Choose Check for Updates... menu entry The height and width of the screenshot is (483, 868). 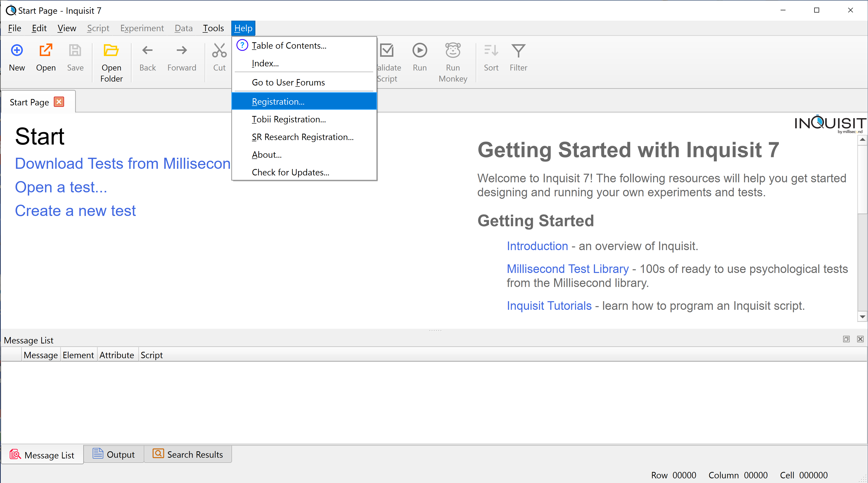tap(290, 172)
